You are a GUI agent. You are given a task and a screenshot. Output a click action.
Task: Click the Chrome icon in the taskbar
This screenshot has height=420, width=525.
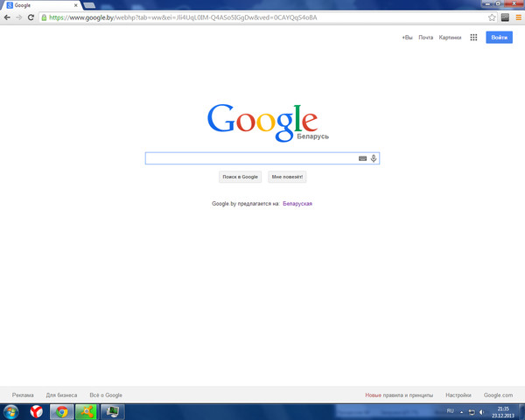pos(61,411)
